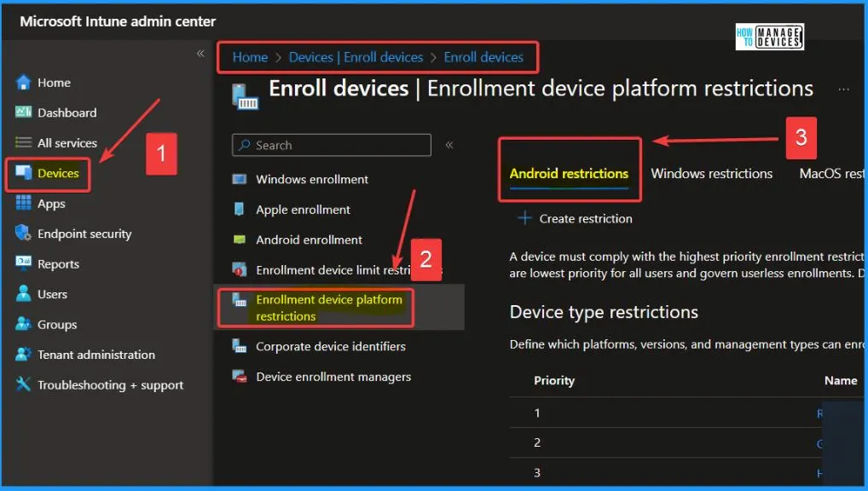Open Groups label in the sidebar
Image resolution: width=868 pixels, height=491 pixels.
pos(57,325)
